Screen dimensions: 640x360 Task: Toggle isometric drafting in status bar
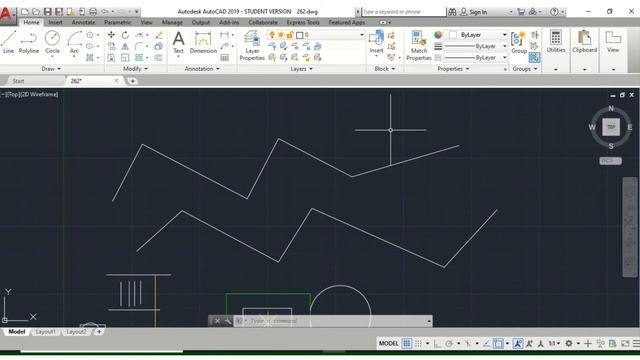click(x=468, y=344)
